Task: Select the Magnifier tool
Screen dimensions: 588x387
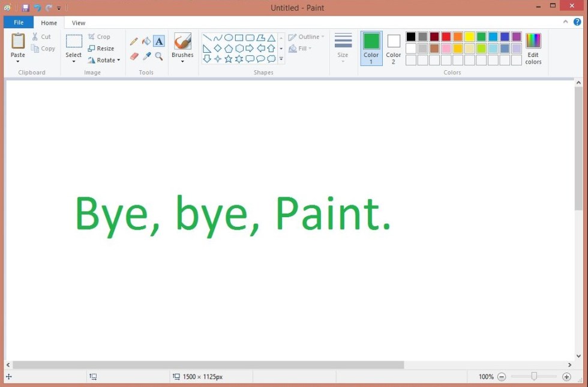Action: click(x=159, y=56)
